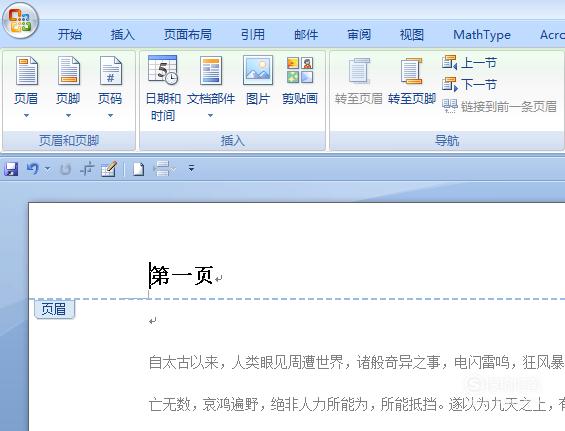
Task: Click the 页码 page number icon
Action: [x=111, y=71]
